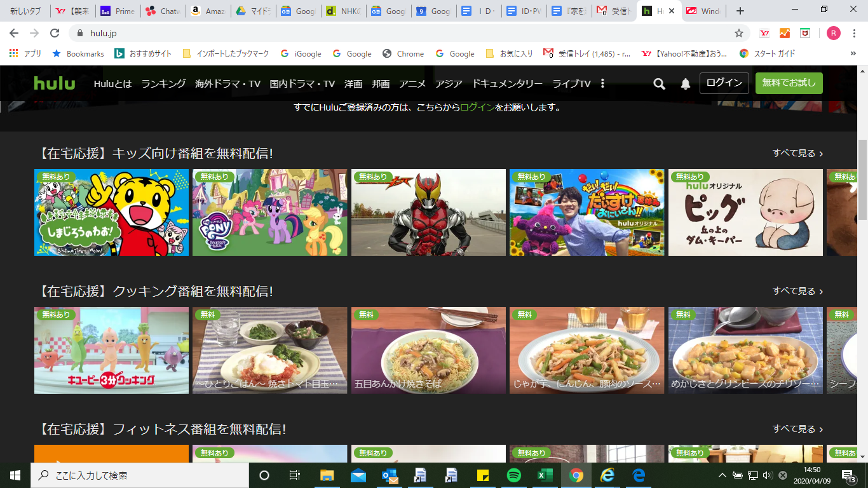Switch to the 新しいタブ tab

(25, 11)
